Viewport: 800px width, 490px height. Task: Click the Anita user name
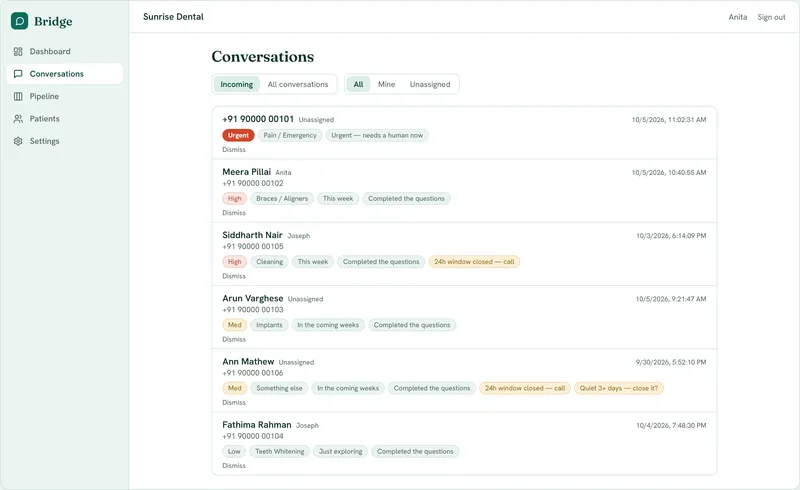click(738, 17)
